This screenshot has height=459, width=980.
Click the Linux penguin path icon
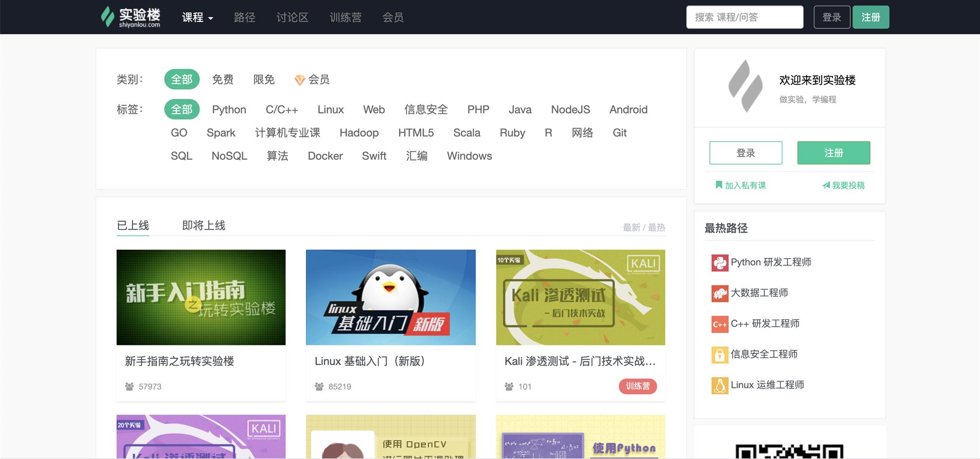[719, 385]
